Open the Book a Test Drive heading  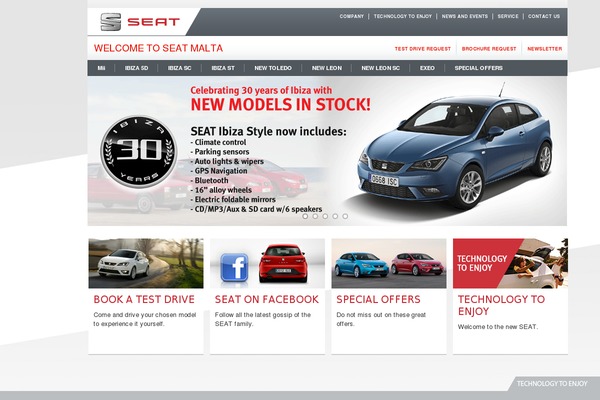coord(144,299)
